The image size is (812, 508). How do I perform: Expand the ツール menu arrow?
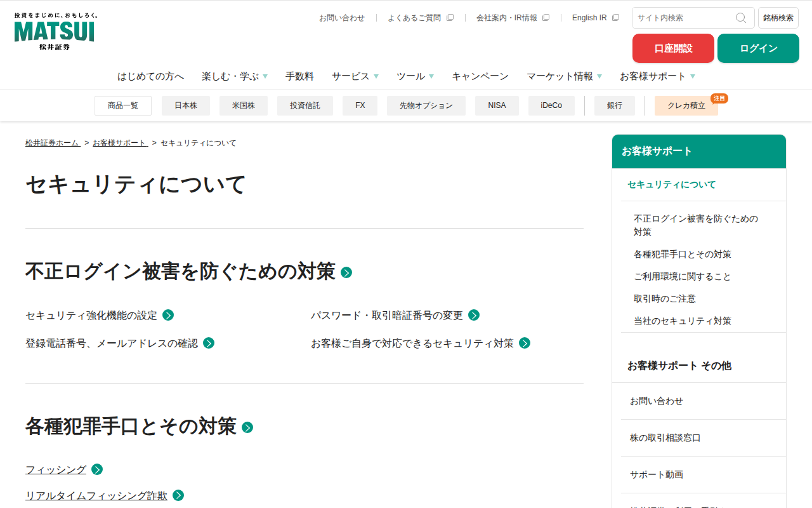[x=431, y=76]
